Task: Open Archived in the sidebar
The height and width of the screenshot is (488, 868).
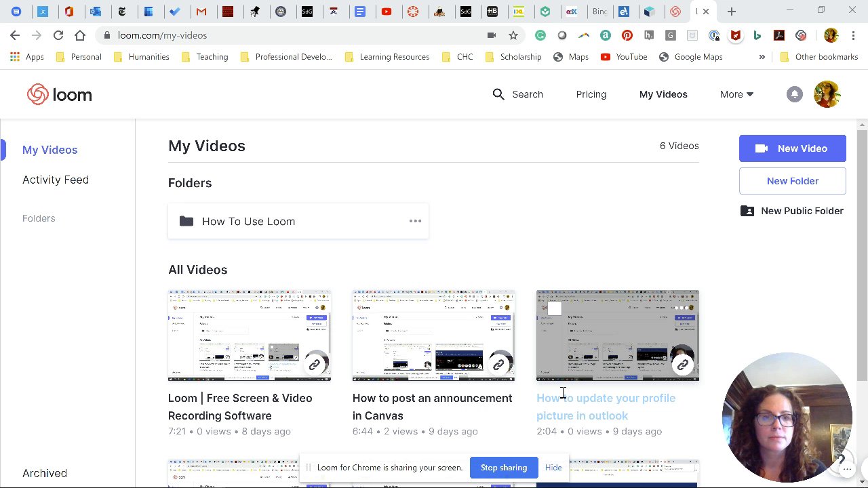Action: click(45, 473)
